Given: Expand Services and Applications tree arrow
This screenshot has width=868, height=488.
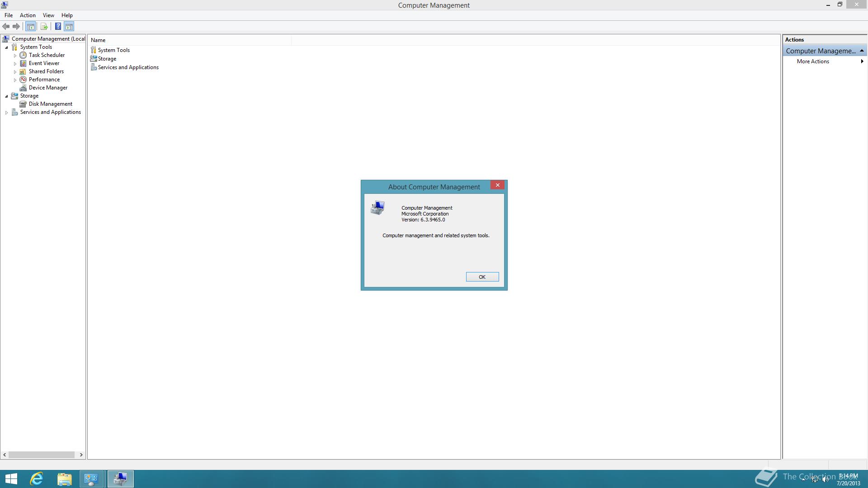Looking at the screenshot, I should (6, 113).
